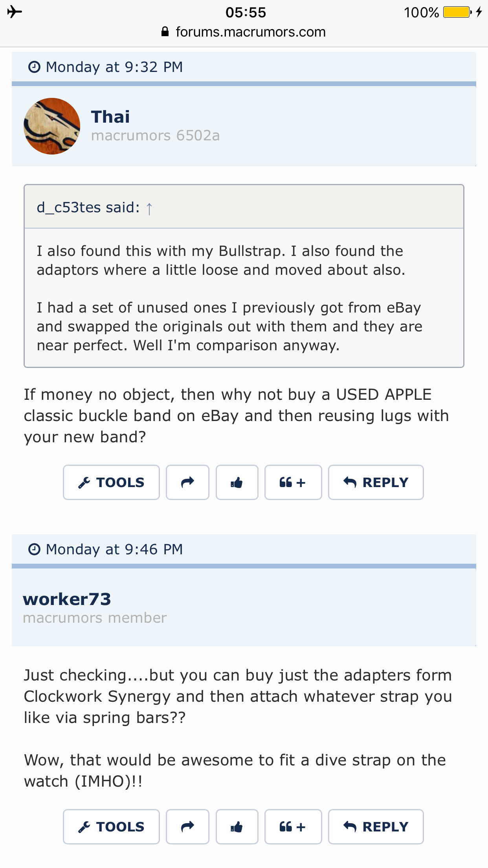Jump to d_c53tes original post arrow

pos(149,208)
